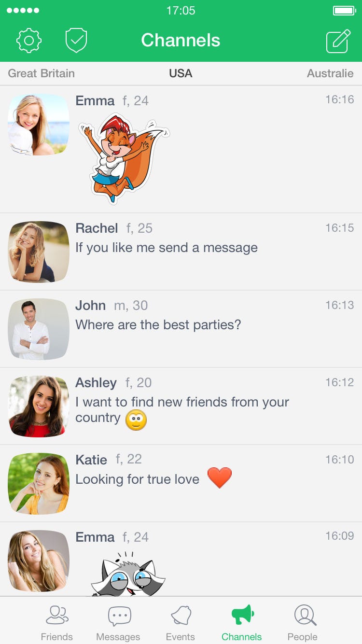Select the Channels megaphone icon
This screenshot has width=362, height=644.
pyautogui.click(x=242, y=615)
